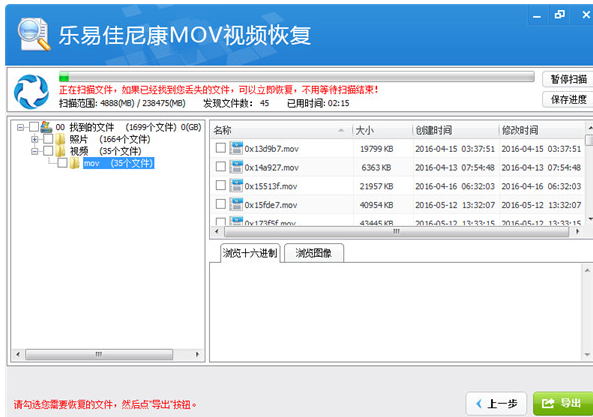Click the blue circular scanning icon

(x=31, y=92)
